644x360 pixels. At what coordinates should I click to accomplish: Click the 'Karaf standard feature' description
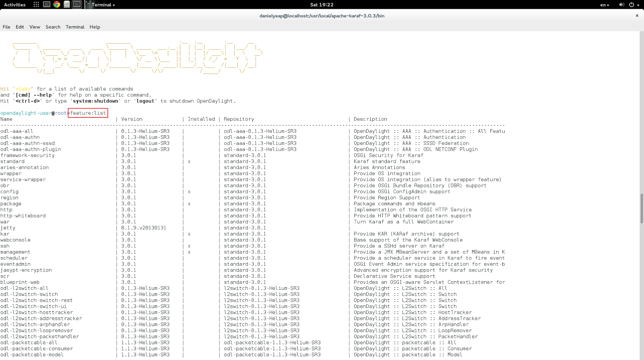coord(387,161)
